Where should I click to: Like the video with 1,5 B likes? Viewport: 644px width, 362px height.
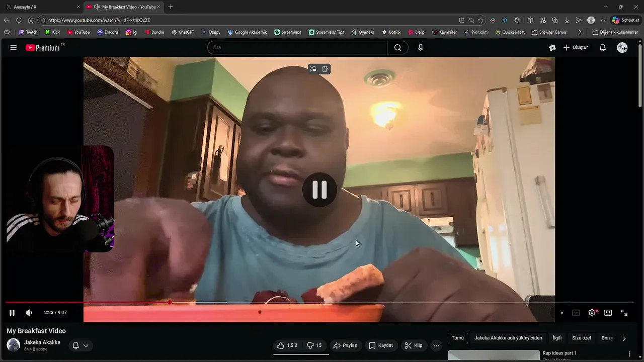[287, 345]
